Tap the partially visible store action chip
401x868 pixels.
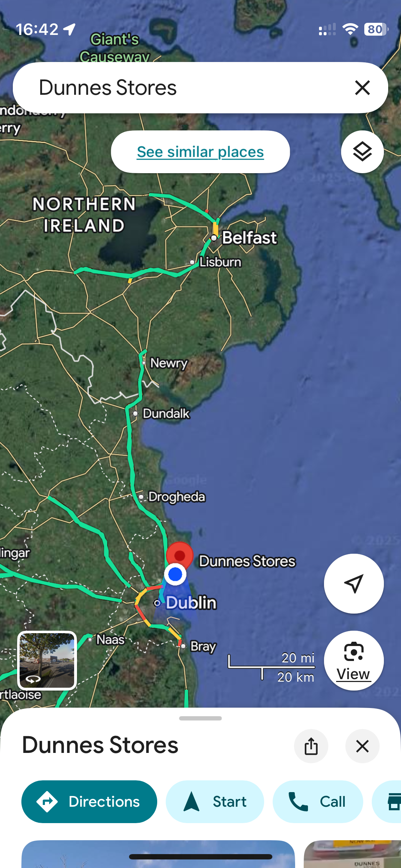387,802
